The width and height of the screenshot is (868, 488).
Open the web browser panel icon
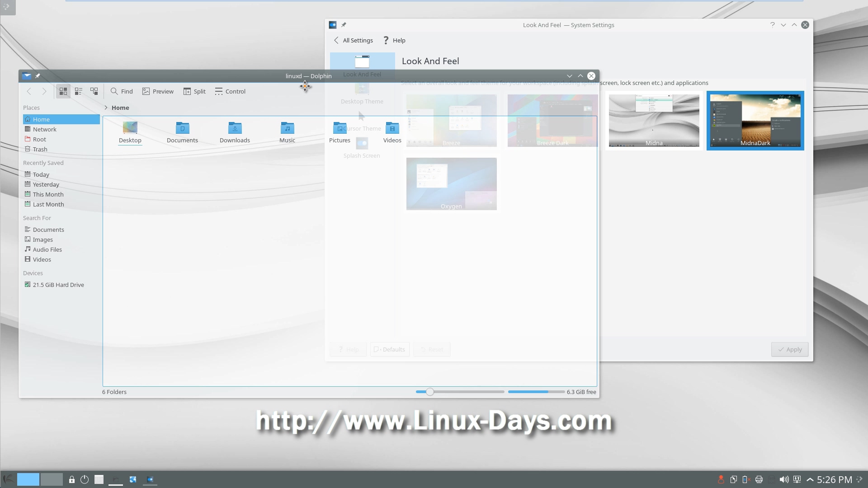(x=133, y=479)
